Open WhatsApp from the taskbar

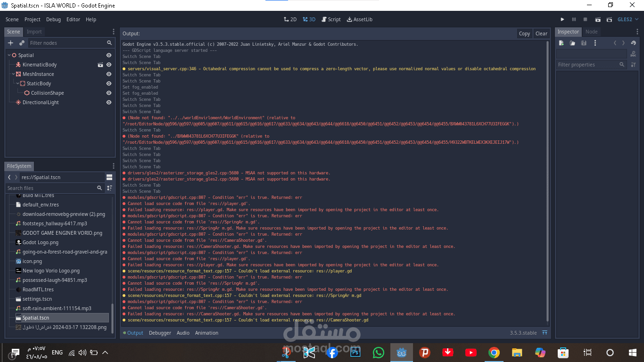coord(379,353)
